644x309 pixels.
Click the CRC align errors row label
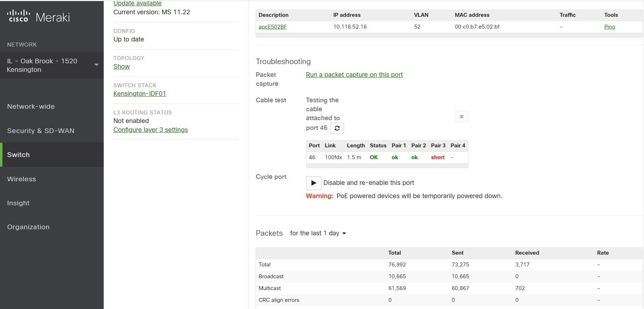[x=279, y=300]
